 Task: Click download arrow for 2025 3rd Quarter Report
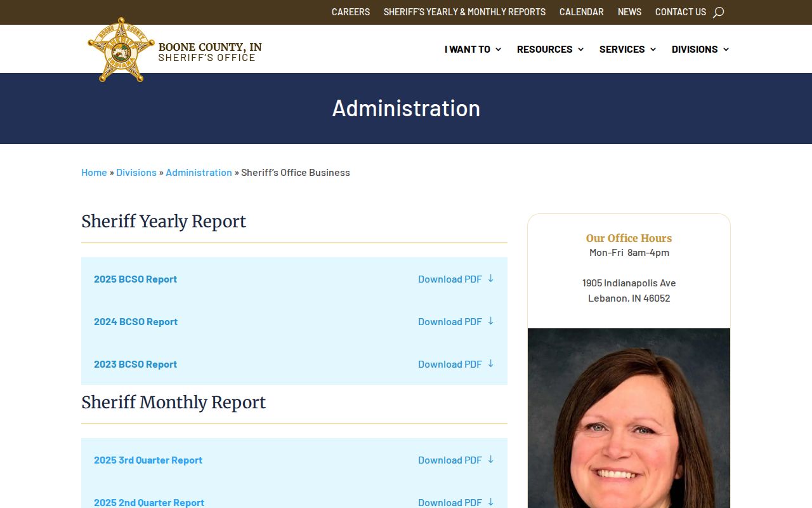tap(490, 460)
